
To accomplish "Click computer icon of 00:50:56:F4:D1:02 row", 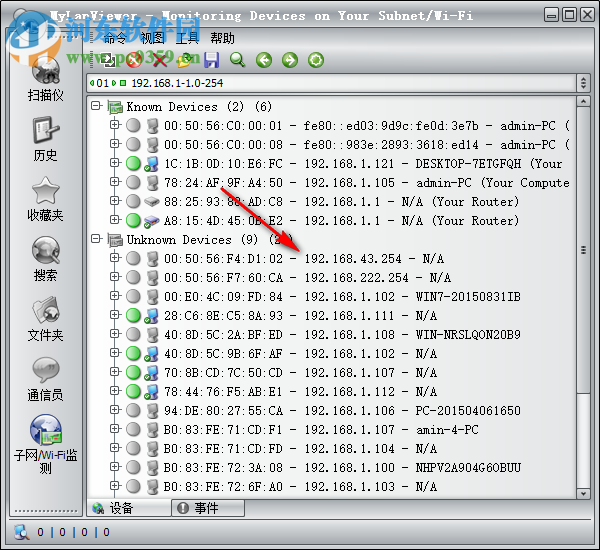I will click(x=153, y=259).
